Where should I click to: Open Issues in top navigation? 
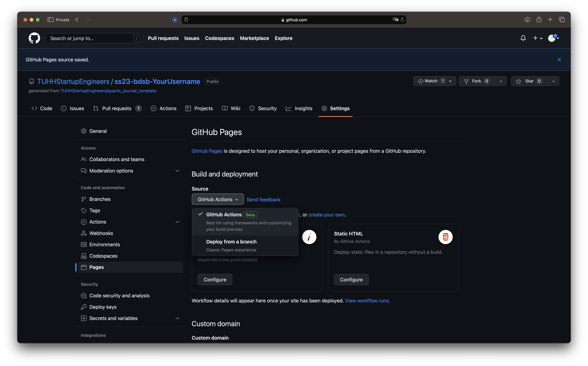[x=192, y=38]
